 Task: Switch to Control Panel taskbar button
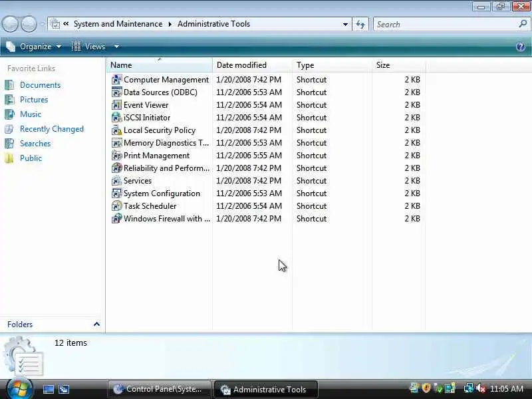click(159, 389)
